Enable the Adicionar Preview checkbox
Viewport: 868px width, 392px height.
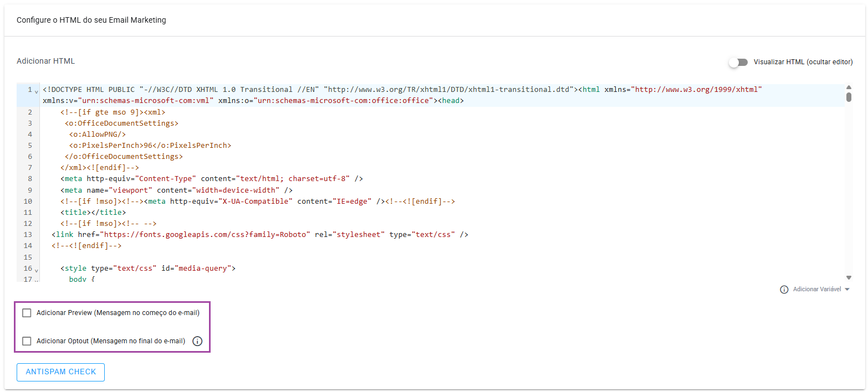pos(27,313)
